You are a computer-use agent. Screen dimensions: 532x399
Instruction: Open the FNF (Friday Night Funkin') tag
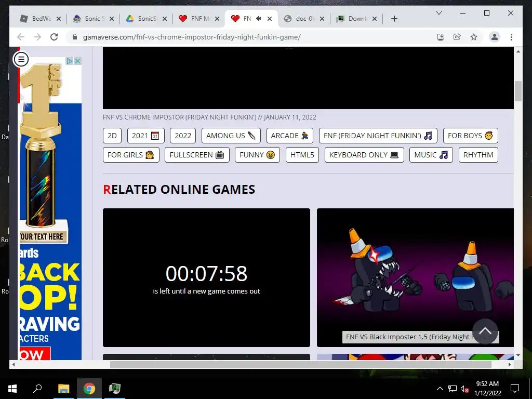coord(378,136)
